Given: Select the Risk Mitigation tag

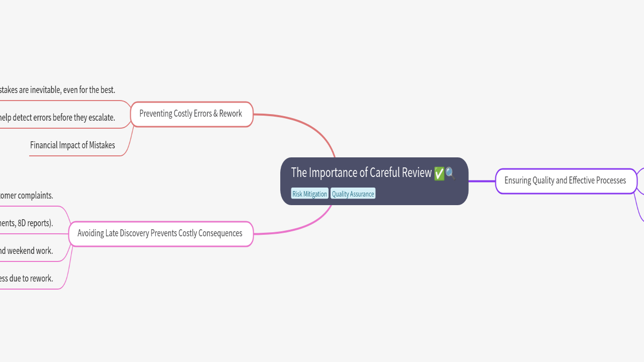Looking at the screenshot, I should 309,194.
